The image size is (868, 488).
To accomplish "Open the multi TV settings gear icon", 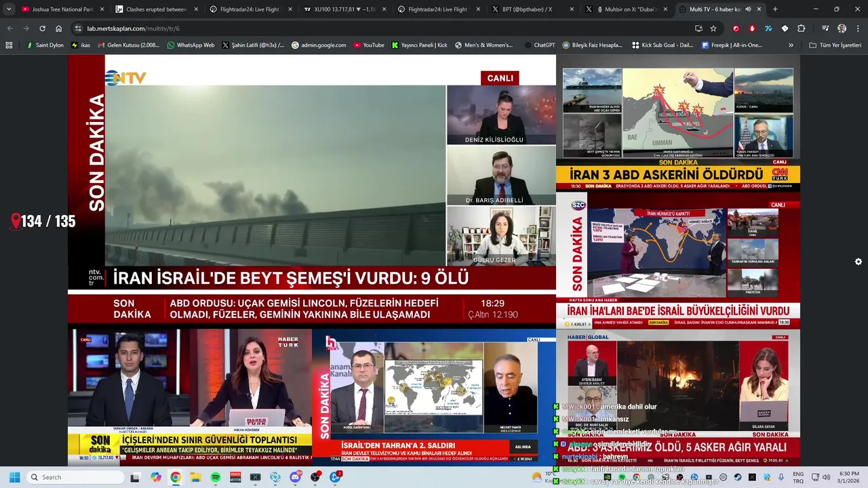I will 859,262.
